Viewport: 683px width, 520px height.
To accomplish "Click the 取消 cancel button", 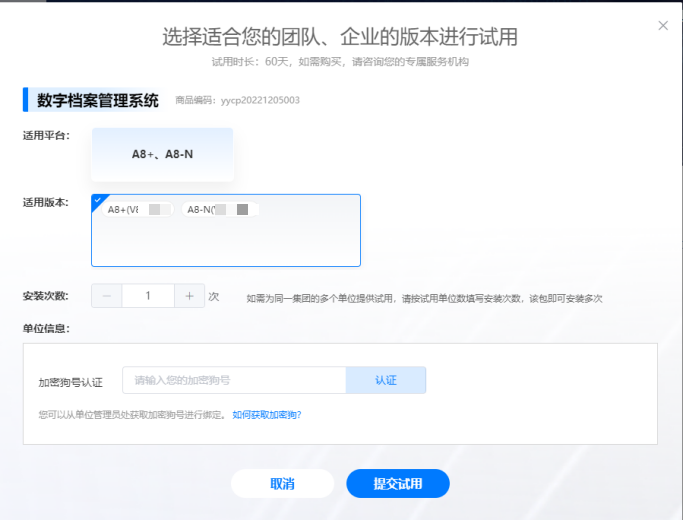I will click(282, 483).
